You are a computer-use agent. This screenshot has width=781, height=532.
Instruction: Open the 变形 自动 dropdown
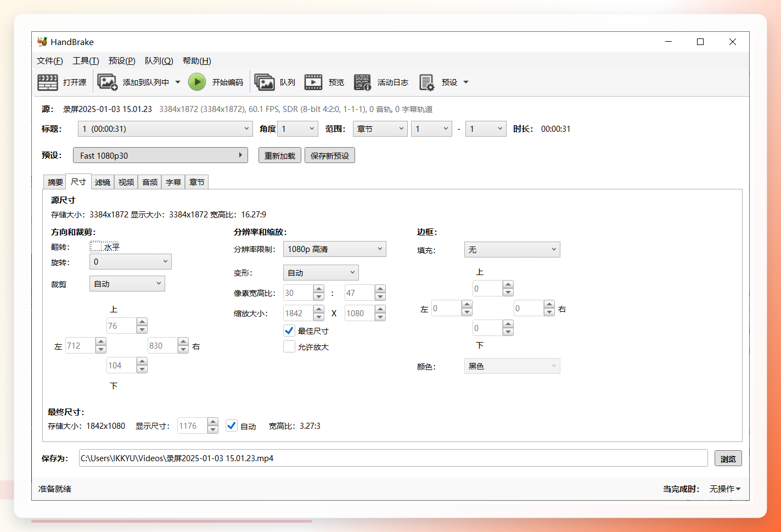point(321,272)
